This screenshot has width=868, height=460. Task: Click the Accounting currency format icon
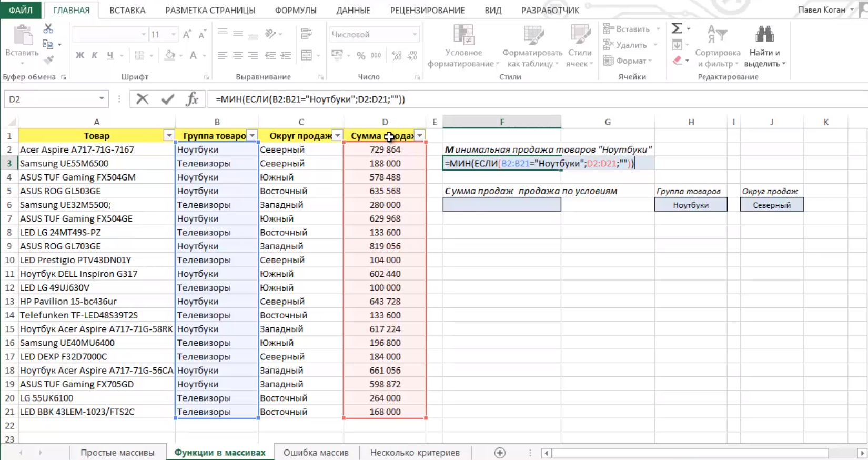(x=337, y=55)
